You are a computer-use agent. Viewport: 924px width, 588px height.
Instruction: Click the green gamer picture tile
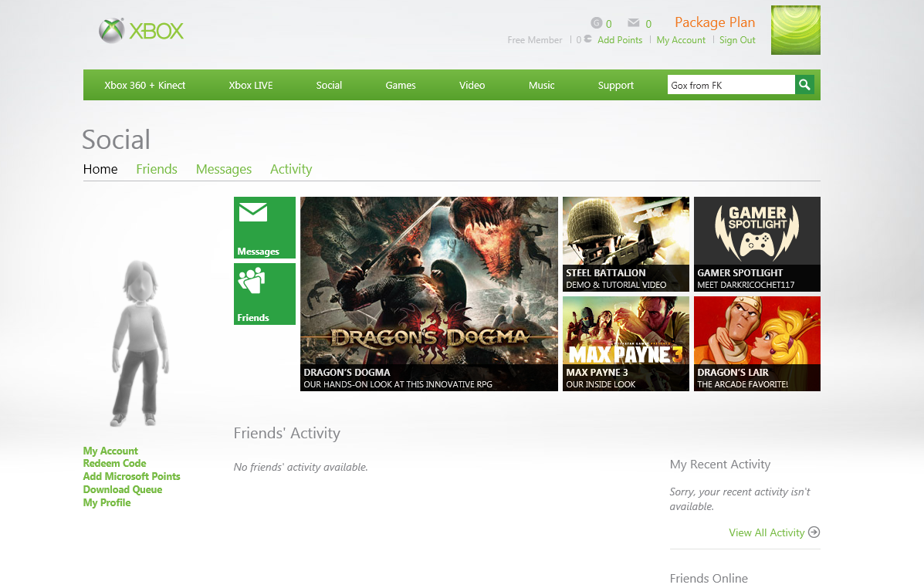[x=796, y=30]
